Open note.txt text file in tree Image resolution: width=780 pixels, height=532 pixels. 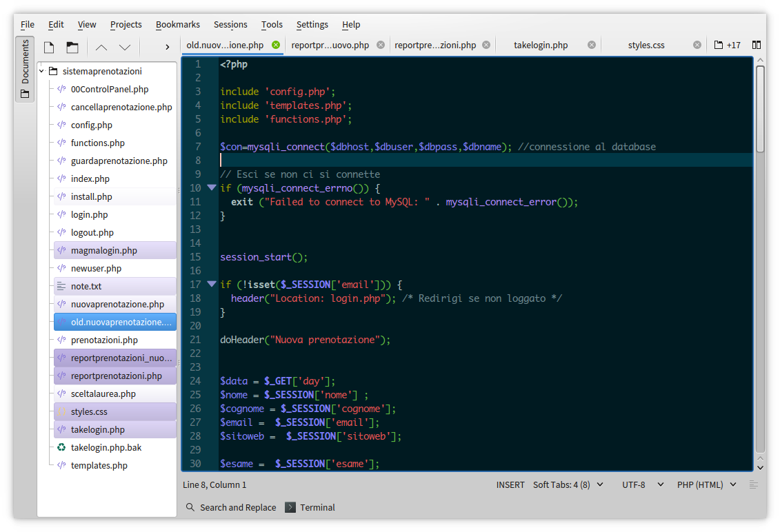115,286
